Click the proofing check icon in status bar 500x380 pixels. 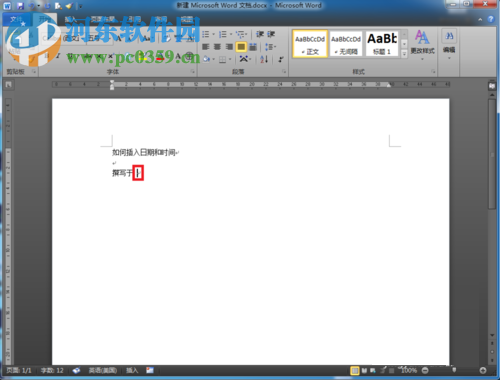76,370
